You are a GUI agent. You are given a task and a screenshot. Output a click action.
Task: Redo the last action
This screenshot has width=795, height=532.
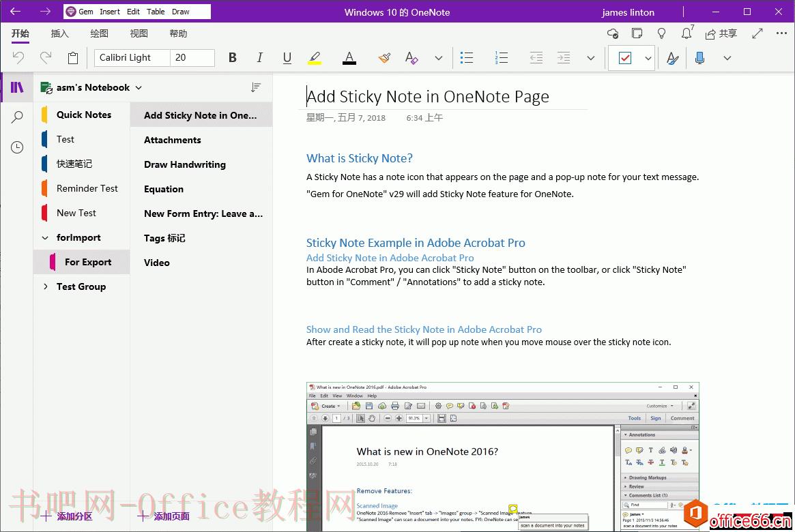point(46,57)
